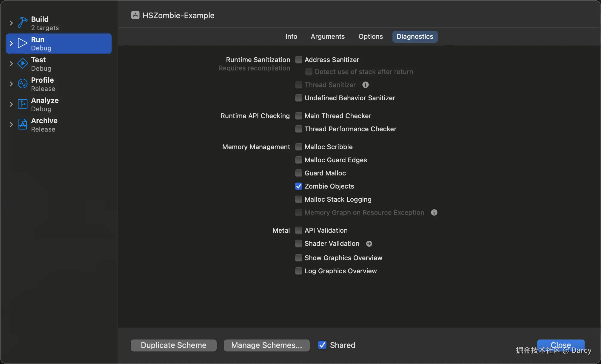The image size is (601, 364).
Task: Expand the Archive section chevron
Action: coord(11,124)
